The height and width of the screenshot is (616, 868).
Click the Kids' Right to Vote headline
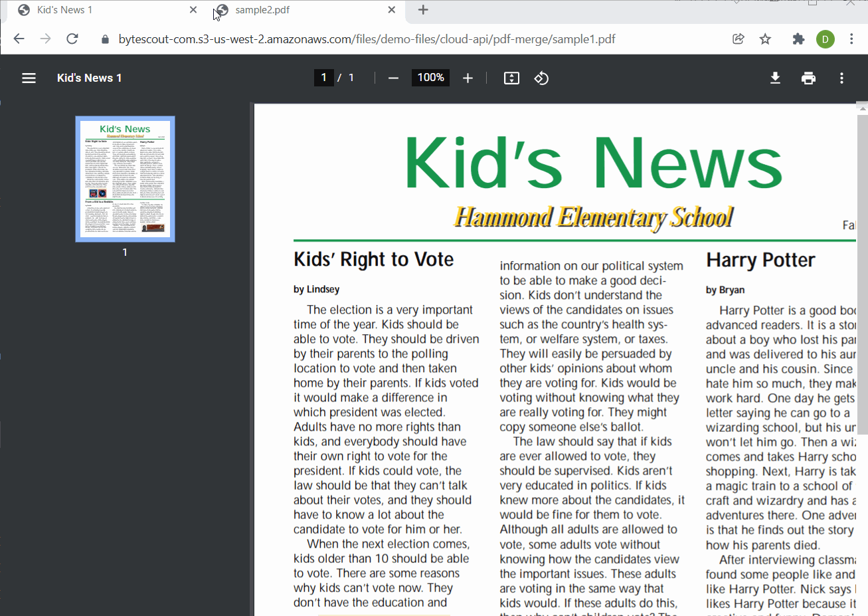[x=374, y=259]
